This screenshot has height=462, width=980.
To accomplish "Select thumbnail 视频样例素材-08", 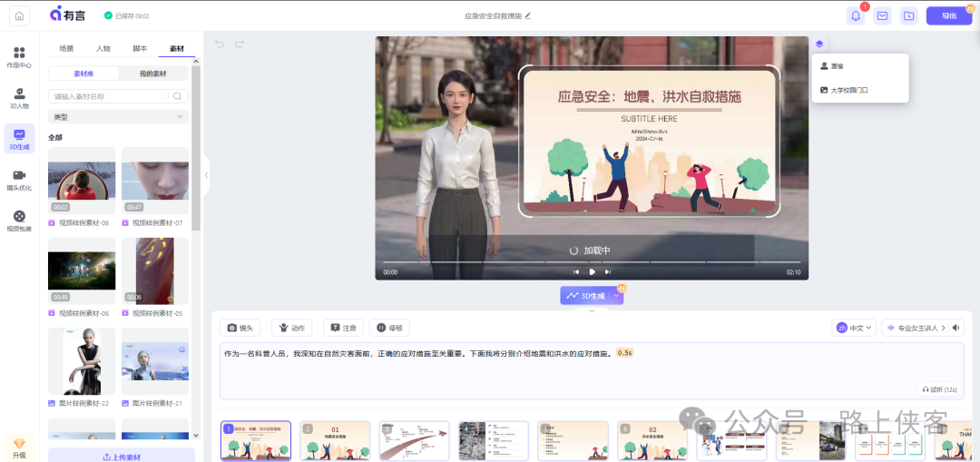I will tap(82, 182).
